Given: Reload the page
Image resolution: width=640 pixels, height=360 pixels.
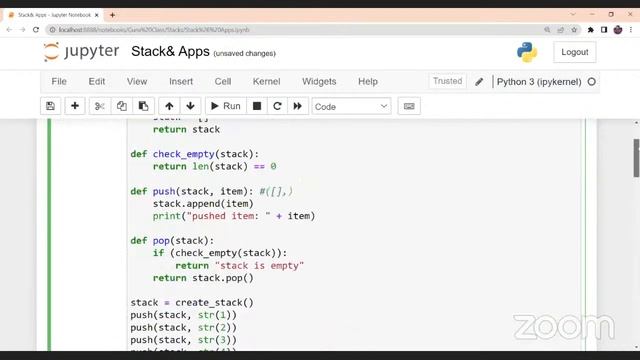Looking at the screenshot, I should [x=36, y=30].
